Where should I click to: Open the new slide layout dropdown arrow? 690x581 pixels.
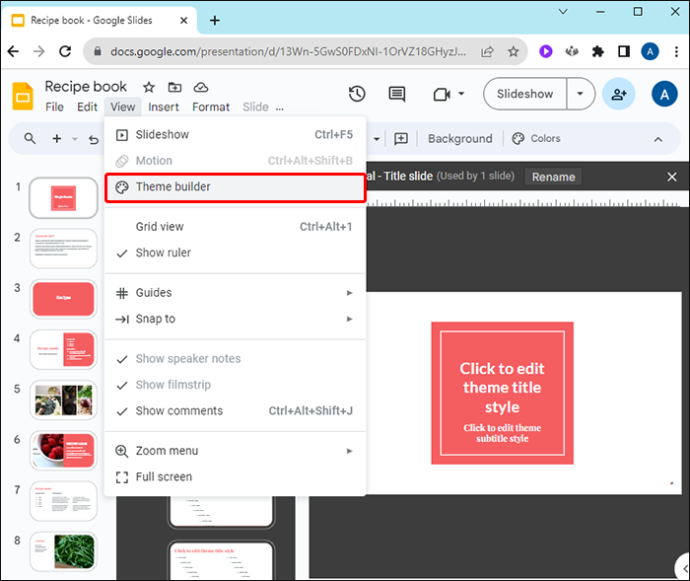coord(75,139)
